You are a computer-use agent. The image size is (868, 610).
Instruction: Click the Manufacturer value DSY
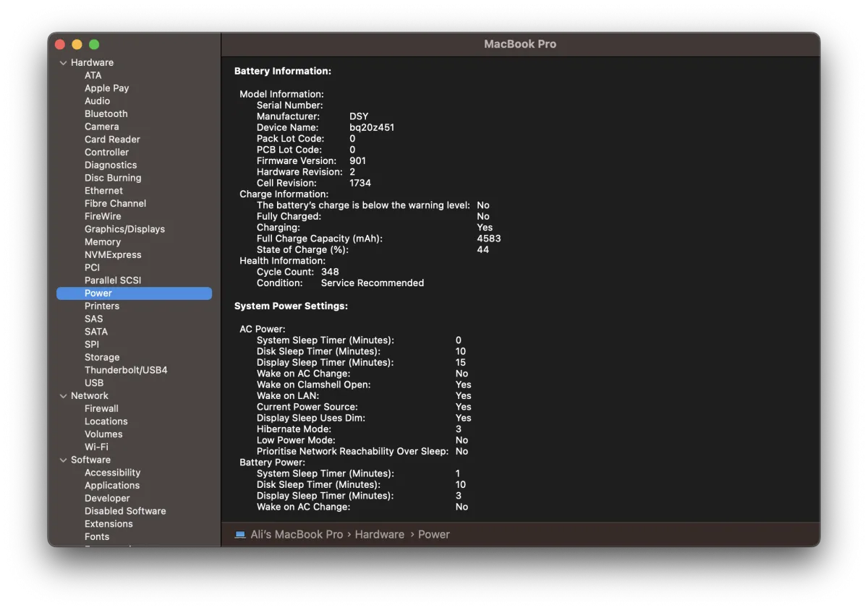359,116
